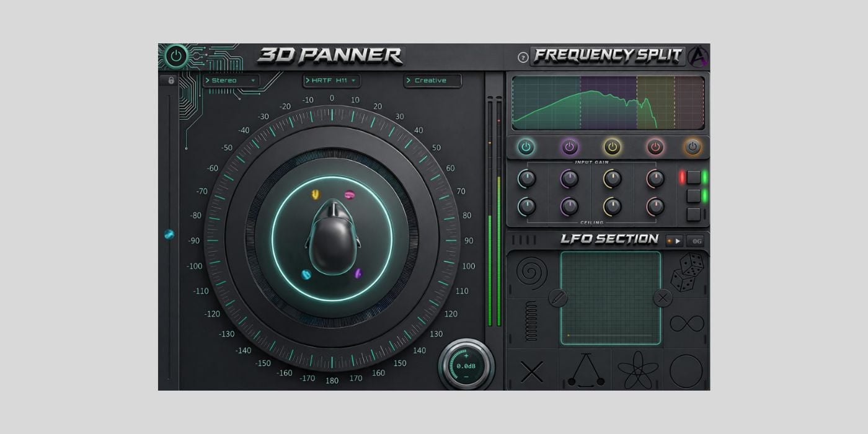Click the pink Input Gain knob
The image size is (868, 434).
tap(655, 179)
